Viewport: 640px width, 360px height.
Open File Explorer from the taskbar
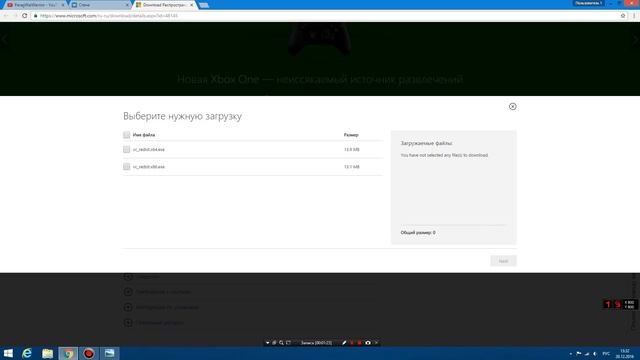click(47, 353)
